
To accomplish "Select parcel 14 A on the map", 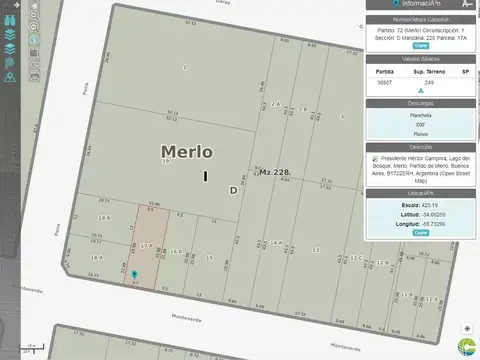I will coord(276,243).
